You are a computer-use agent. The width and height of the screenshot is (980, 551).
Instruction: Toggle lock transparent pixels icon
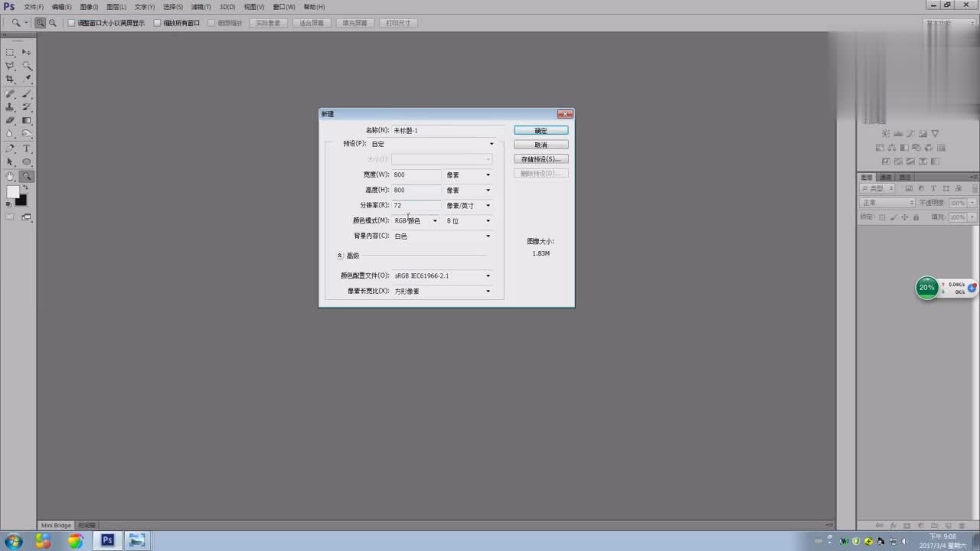[882, 217]
